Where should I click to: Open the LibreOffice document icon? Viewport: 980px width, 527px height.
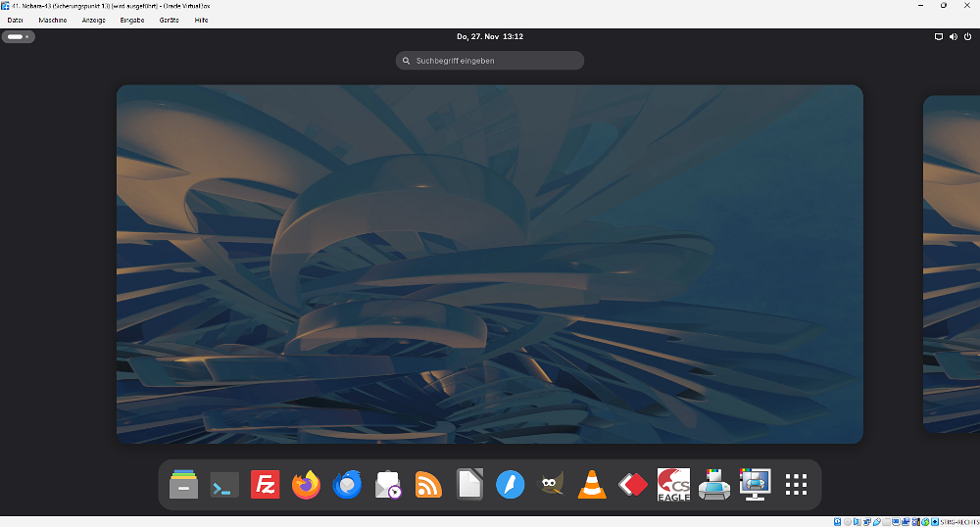coord(469,485)
